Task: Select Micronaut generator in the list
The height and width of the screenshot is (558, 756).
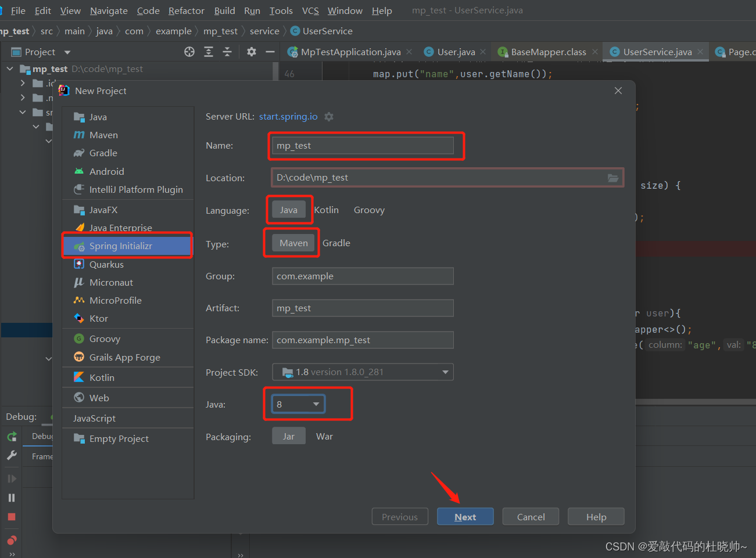Action: (x=128, y=282)
